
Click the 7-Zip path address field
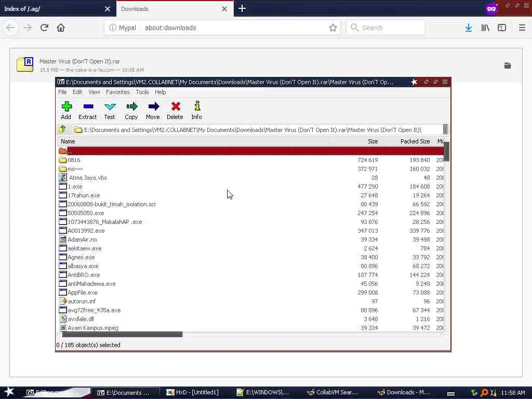tap(258, 129)
